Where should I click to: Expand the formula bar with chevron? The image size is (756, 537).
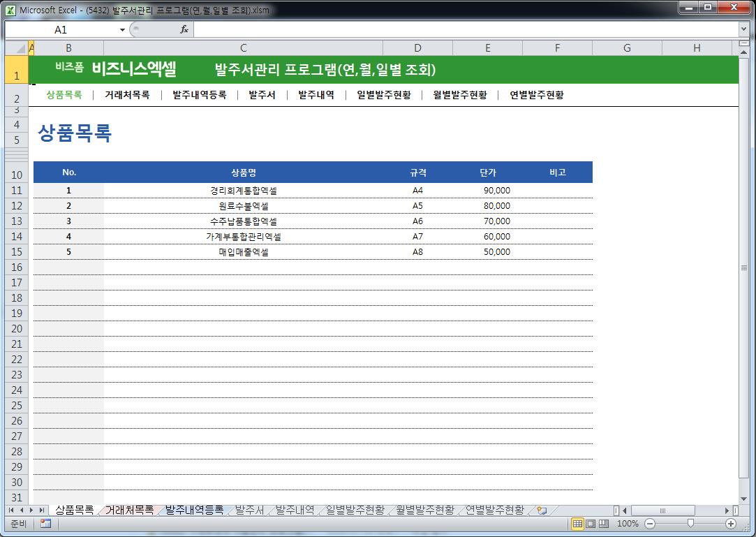(x=743, y=29)
